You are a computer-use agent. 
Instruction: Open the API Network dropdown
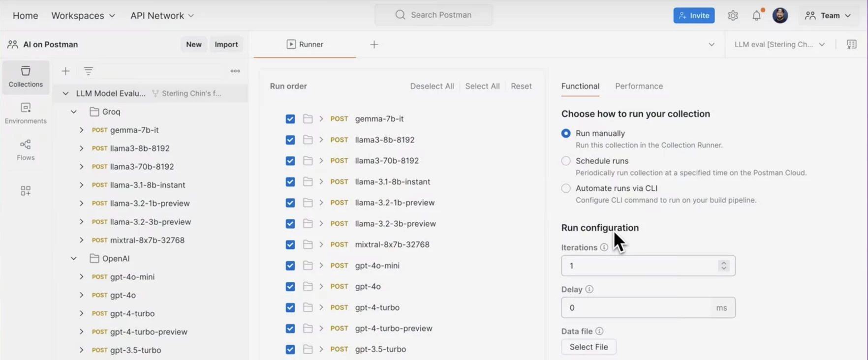(x=162, y=16)
